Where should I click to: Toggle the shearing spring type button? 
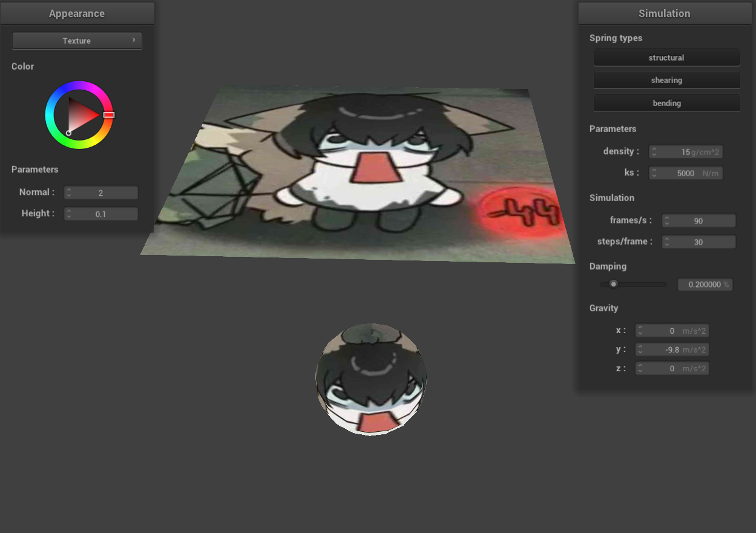coord(666,80)
